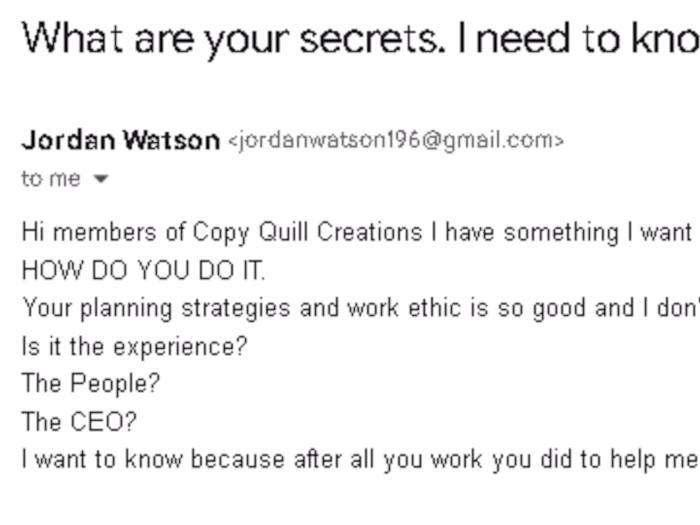This screenshot has height=525, width=700.
Task: Click the jordanwatson196@gmail.com email address
Action: click(x=396, y=141)
